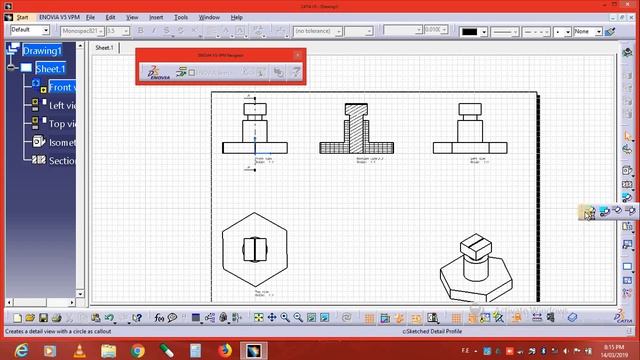Open the Edit menu
Image resolution: width=640 pixels, height=360 pixels.
[110, 17]
